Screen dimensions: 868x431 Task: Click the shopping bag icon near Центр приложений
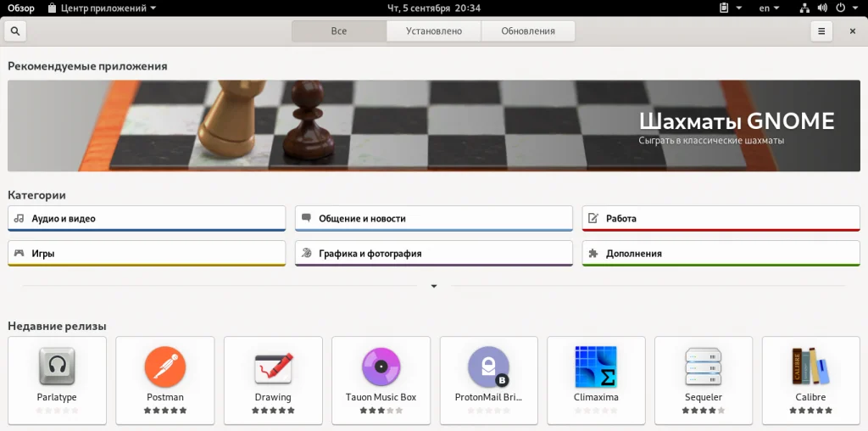pos(52,8)
